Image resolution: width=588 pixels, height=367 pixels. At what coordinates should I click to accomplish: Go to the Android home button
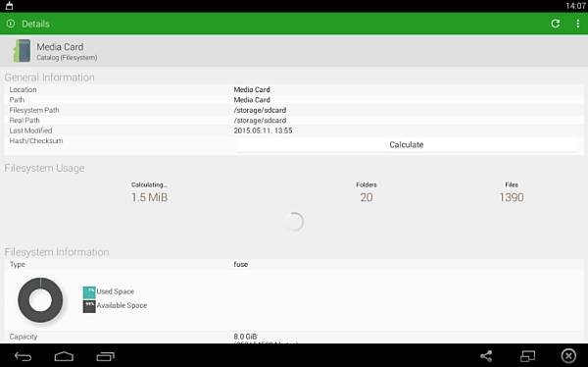pyautogui.click(x=64, y=356)
